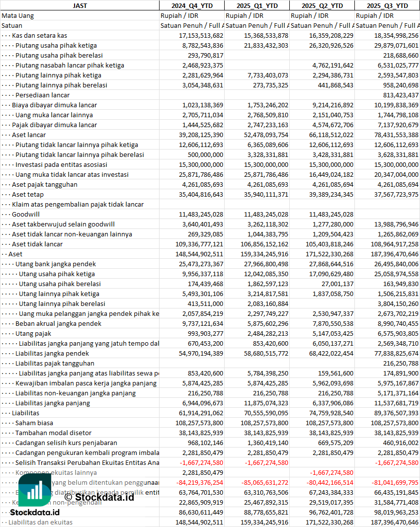This screenshot has height=527, width=420.
Task: Select the Aset lancar row label
Action: pos(29,135)
